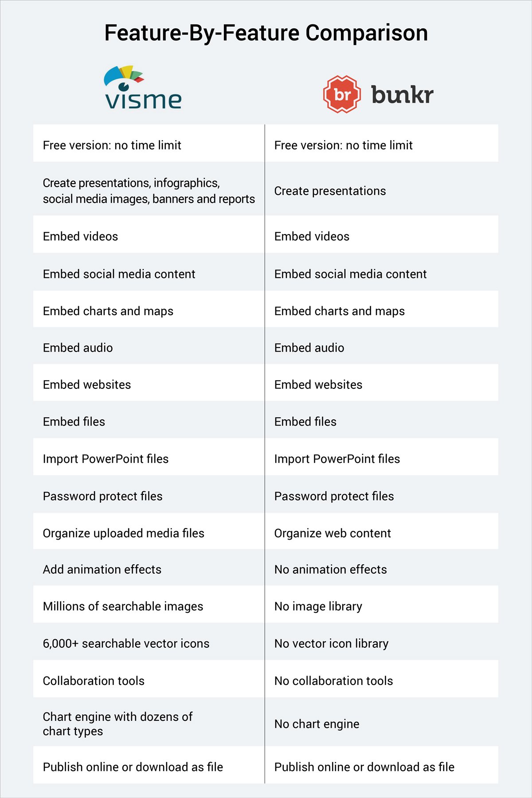Click the 'bunkr' wordmark text

[402, 94]
